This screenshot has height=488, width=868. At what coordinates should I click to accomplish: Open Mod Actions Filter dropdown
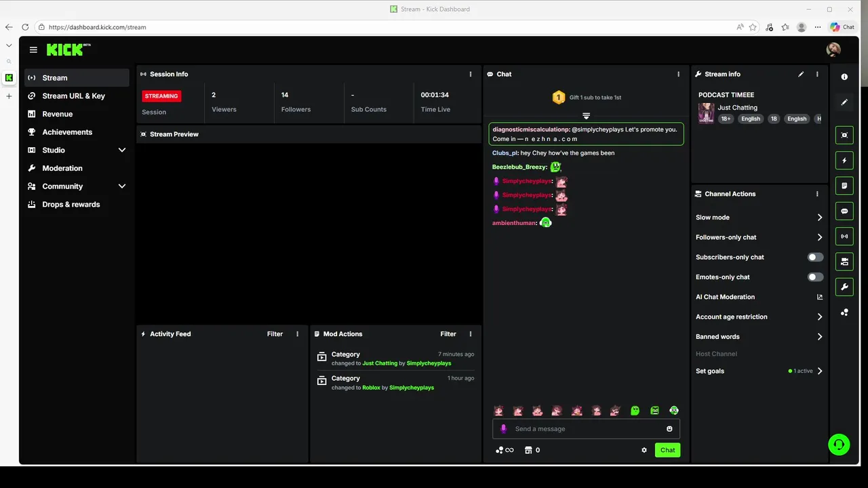click(x=448, y=333)
